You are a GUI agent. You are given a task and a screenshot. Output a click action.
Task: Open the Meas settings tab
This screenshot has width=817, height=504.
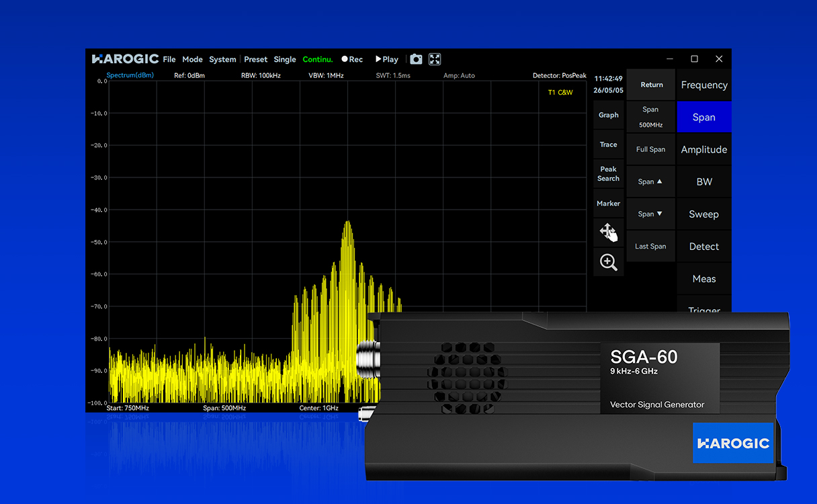tap(704, 278)
